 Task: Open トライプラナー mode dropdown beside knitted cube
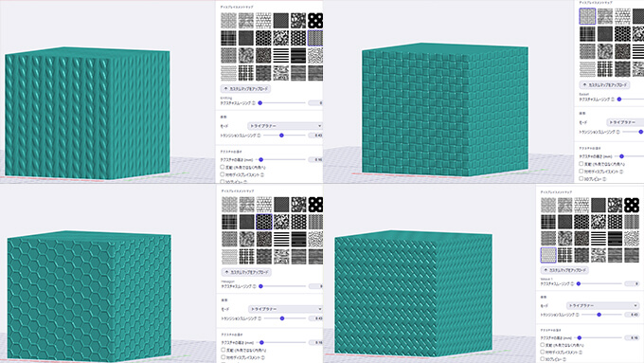pos(285,126)
